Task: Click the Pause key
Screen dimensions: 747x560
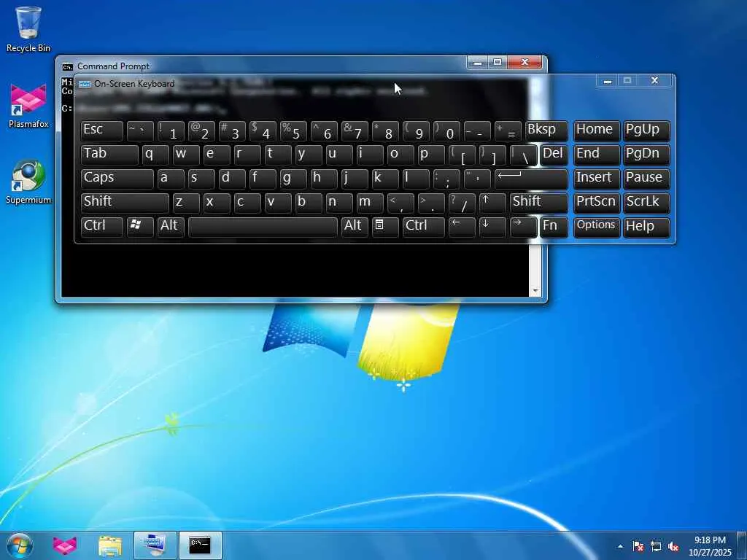Action: (x=646, y=179)
